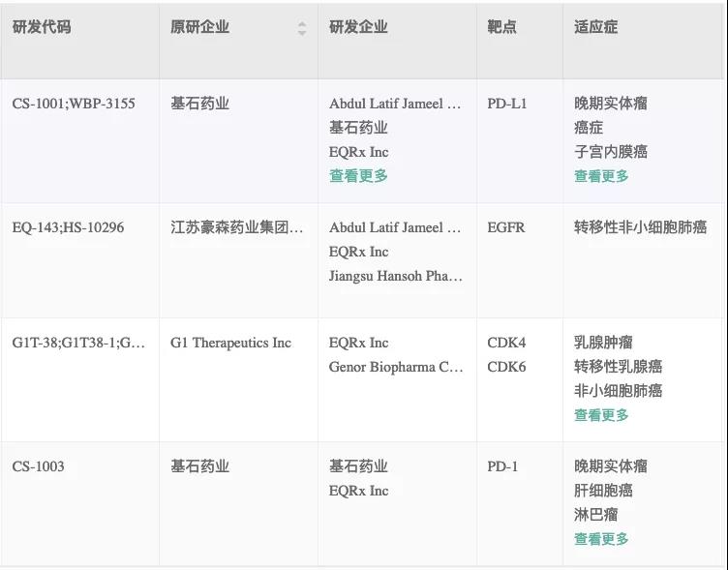Select the 靶点 column header
The height and width of the screenshot is (570, 728).
pyautogui.click(x=501, y=27)
